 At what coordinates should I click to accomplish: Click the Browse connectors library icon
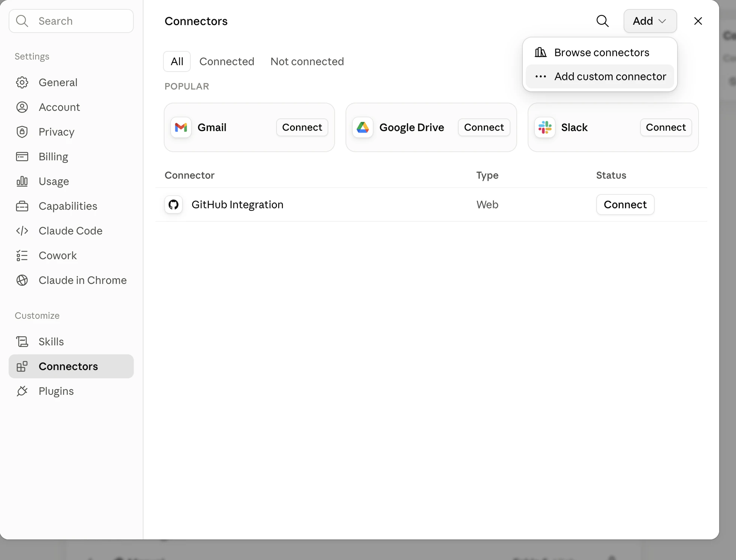[540, 52]
